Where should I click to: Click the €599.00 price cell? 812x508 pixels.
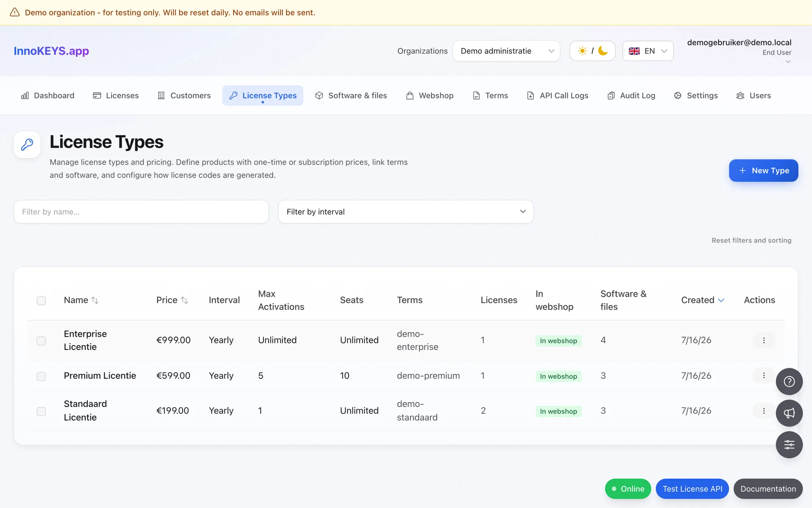click(x=173, y=376)
